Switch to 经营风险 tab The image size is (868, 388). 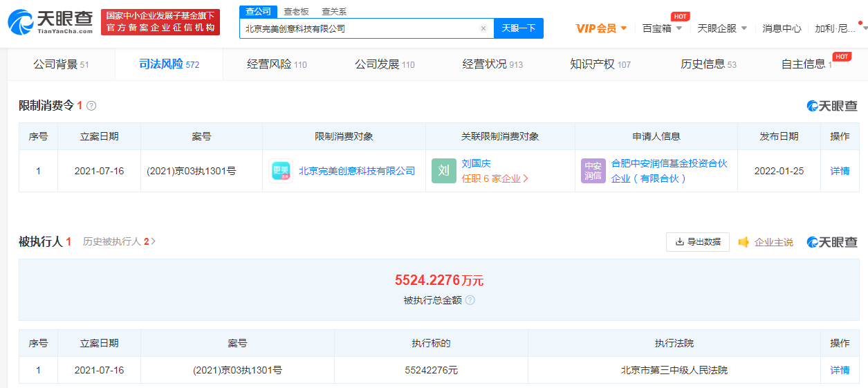tap(277, 64)
